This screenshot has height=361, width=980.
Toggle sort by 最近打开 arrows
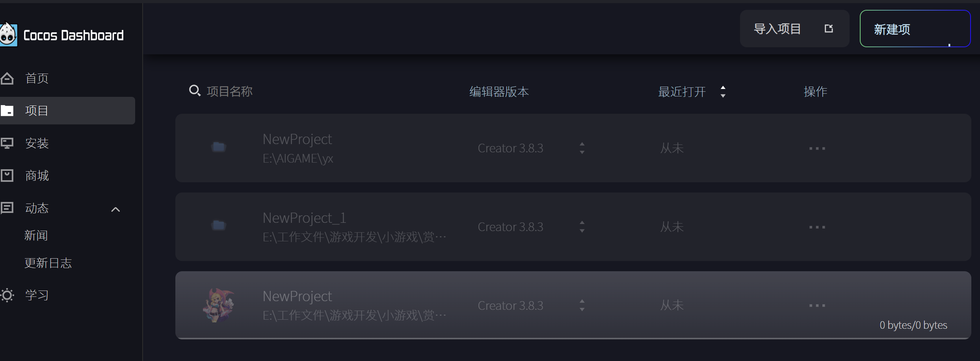click(x=723, y=92)
